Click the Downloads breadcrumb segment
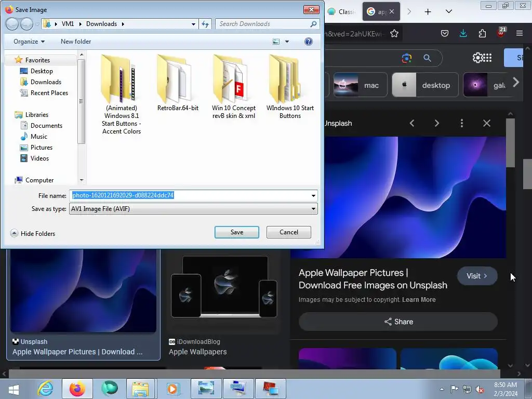The image size is (532, 399). tap(101, 24)
